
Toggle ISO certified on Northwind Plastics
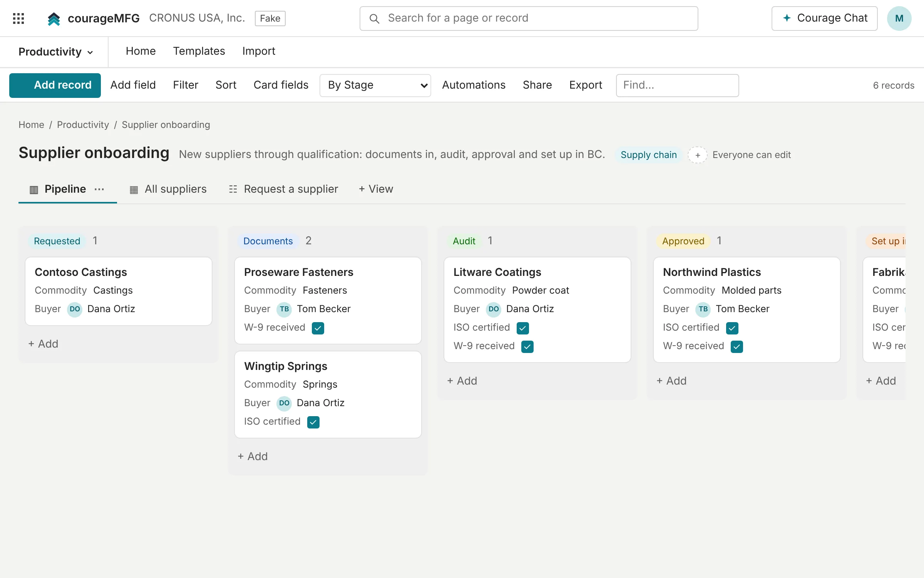tap(732, 328)
